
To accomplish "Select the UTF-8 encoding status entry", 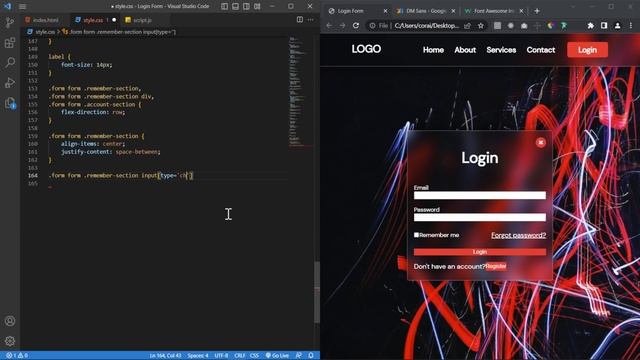I will (221, 356).
